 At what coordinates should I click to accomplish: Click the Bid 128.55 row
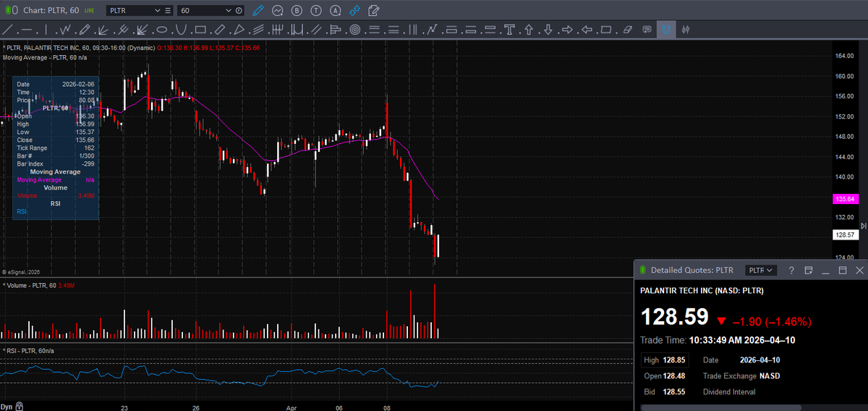click(x=665, y=391)
